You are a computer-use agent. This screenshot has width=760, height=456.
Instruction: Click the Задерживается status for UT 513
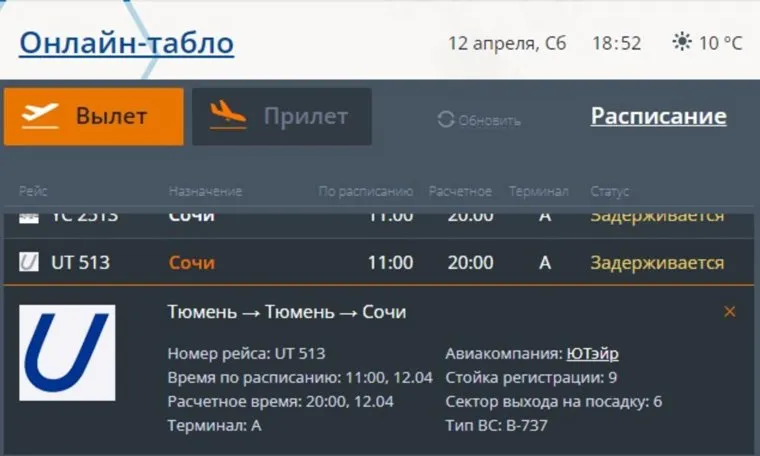point(656,263)
